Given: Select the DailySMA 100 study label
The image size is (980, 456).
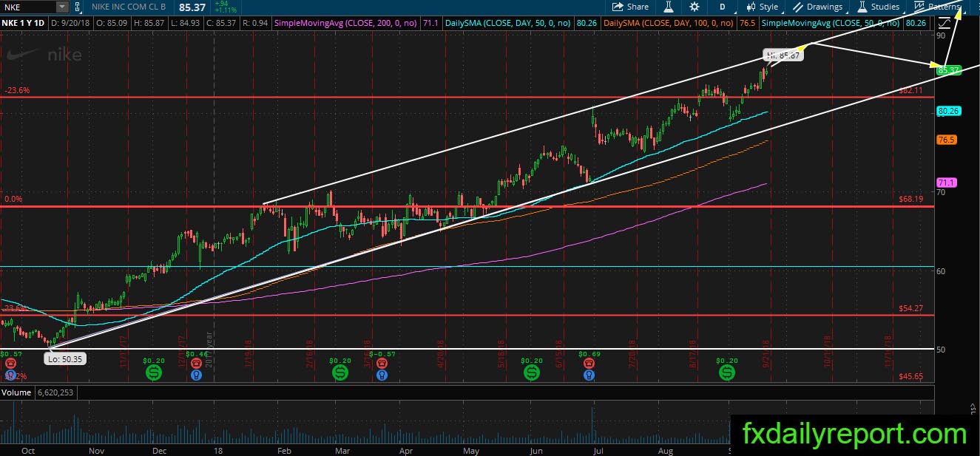Looking at the screenshot, I should click(668, 24).
